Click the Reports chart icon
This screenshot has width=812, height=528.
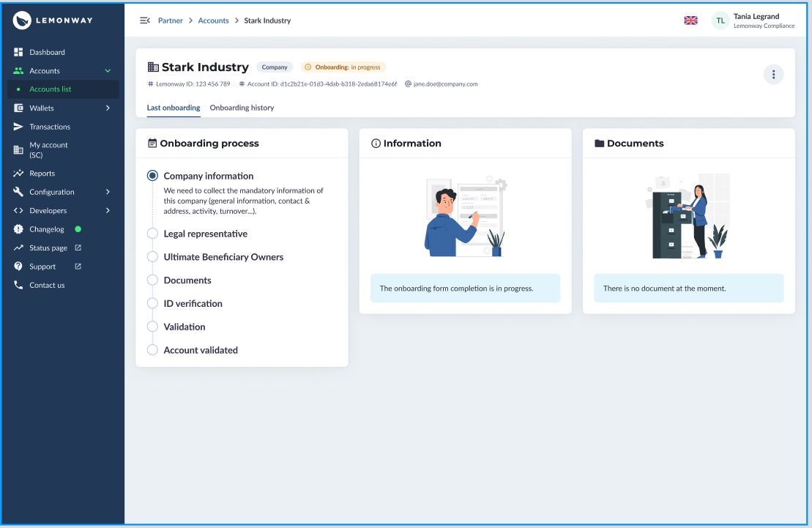pyautogui.click(x=18, y=173)
